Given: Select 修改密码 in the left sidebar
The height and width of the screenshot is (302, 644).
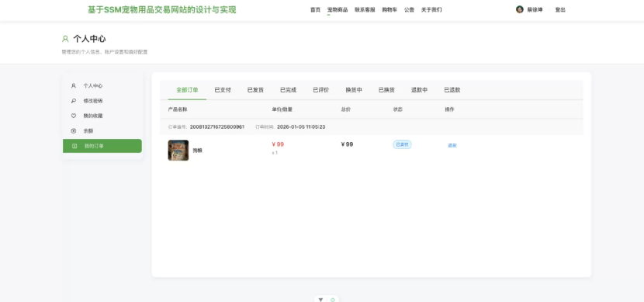Looking at the screenshot, I should coord(102,101).
